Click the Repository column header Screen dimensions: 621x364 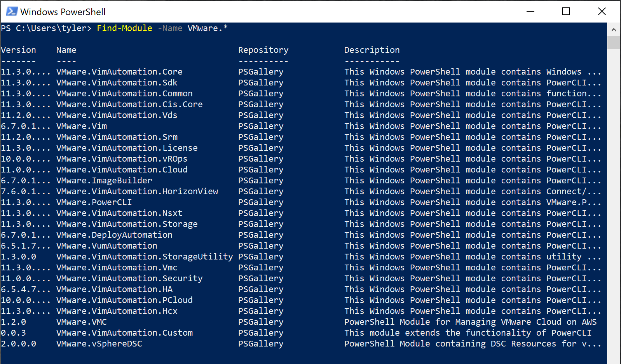click(x=263, y=50)
